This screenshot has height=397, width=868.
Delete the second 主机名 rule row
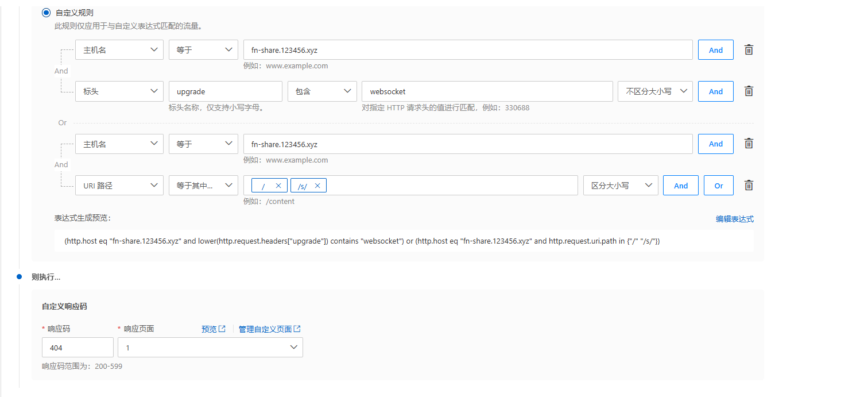749,144
